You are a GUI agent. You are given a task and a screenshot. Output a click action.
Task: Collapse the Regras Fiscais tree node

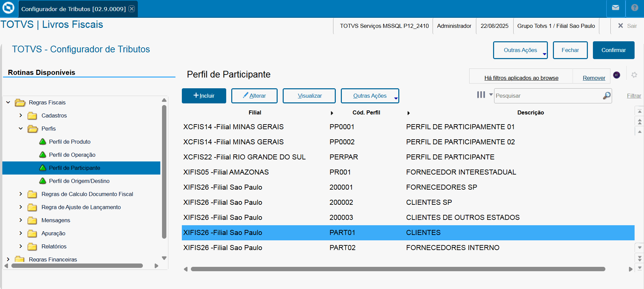point(8,102)
